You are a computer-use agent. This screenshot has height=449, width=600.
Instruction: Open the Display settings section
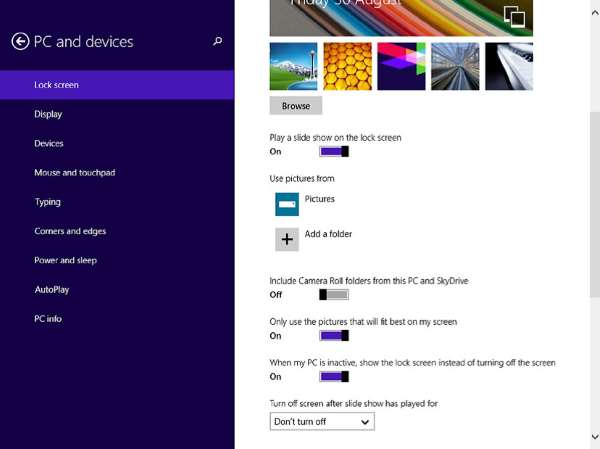(x=48, y=114)
